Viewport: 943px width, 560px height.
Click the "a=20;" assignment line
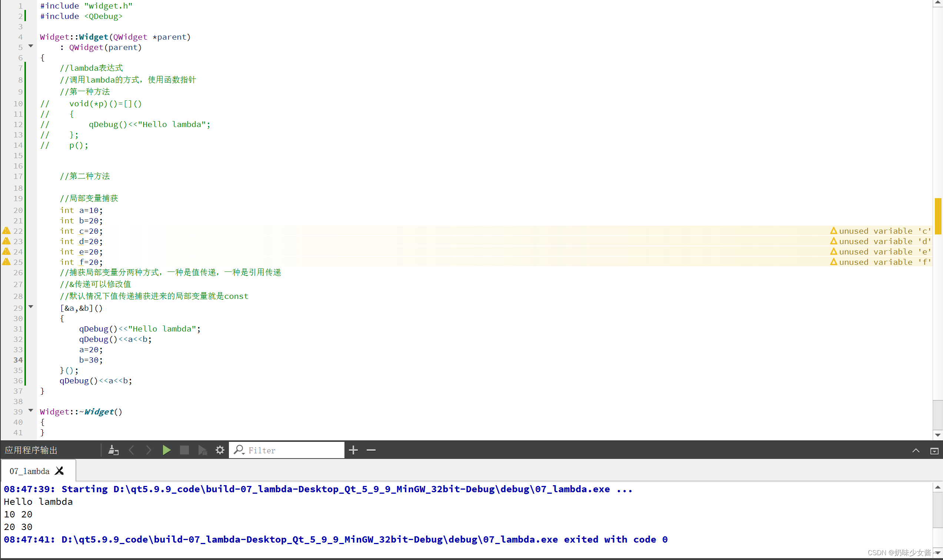pos(91,350)
